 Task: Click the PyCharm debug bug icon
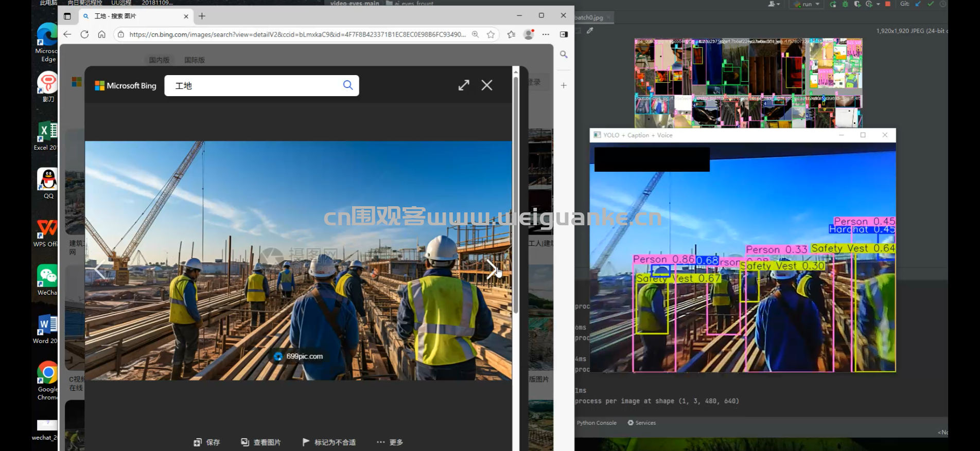click(845, 4)
